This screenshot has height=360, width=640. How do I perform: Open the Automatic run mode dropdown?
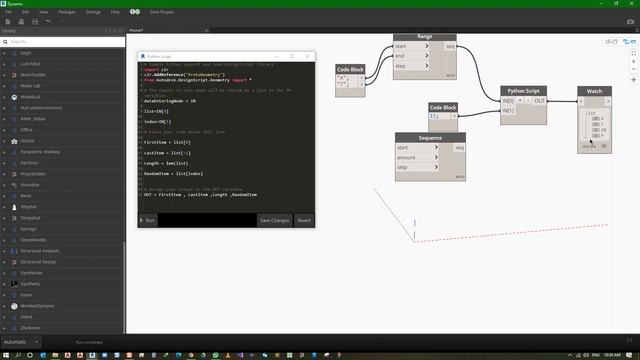pos(20,342)
